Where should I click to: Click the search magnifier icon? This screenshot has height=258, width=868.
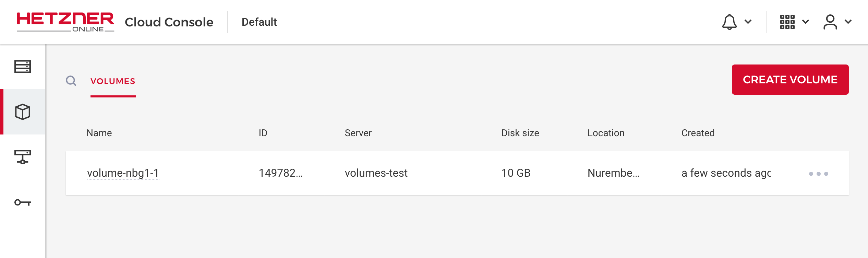click(x=71, y=81)
